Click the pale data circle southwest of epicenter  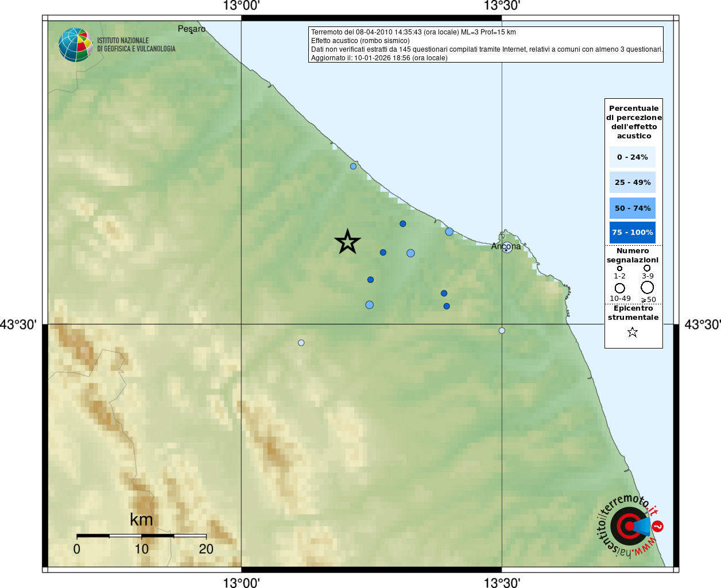tap(301, 343)
